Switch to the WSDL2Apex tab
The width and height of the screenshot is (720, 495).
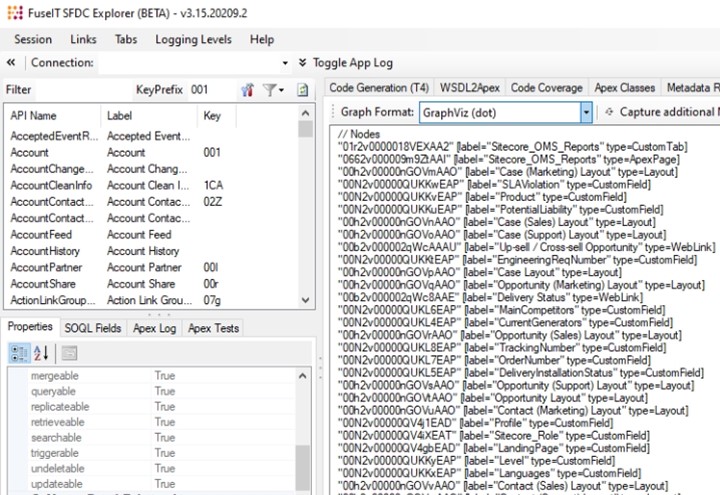click(x=469, y=88)
